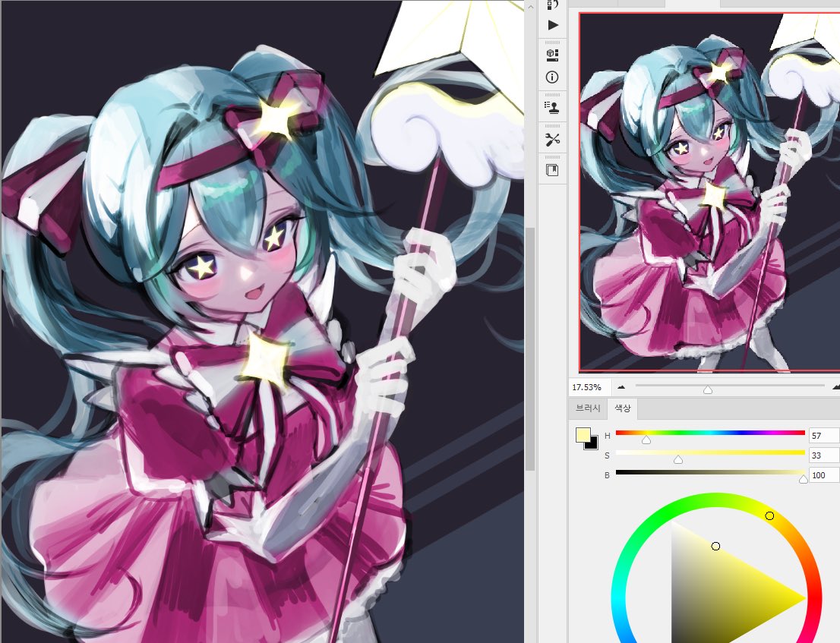Screen dimensions: 840x643
Task: Click the color triangle picker marker
Action: pyautogui.click(x=715, y=546)
